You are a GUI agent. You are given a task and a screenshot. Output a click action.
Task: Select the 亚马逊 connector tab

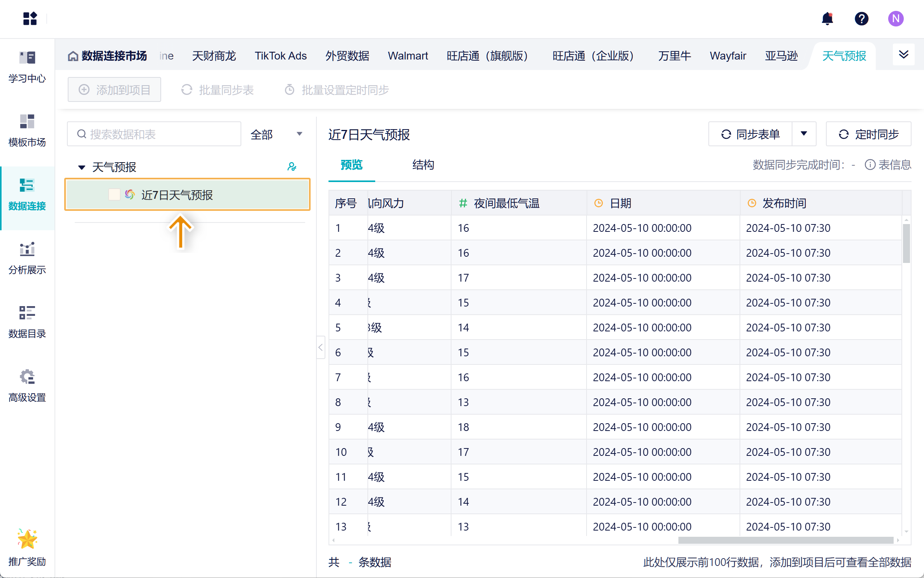(781, 56)
